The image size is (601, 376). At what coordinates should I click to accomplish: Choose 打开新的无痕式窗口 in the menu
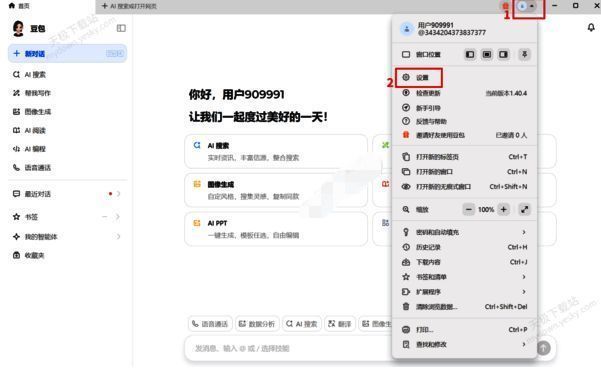(464, 187)
